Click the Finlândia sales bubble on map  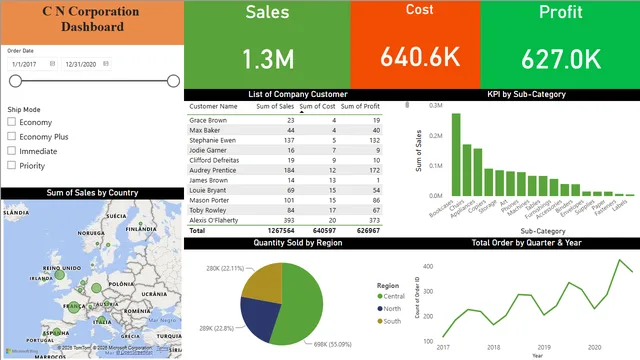[141, 224]
